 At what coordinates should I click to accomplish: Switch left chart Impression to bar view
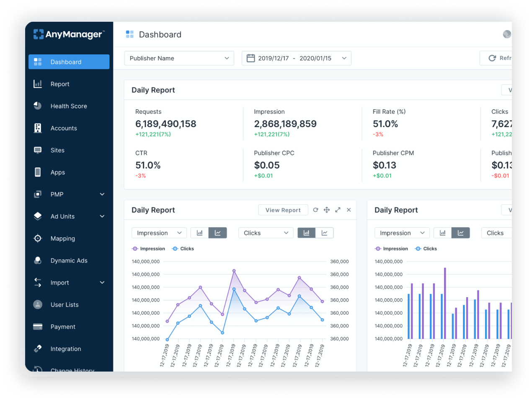click(x=200, y=233)
